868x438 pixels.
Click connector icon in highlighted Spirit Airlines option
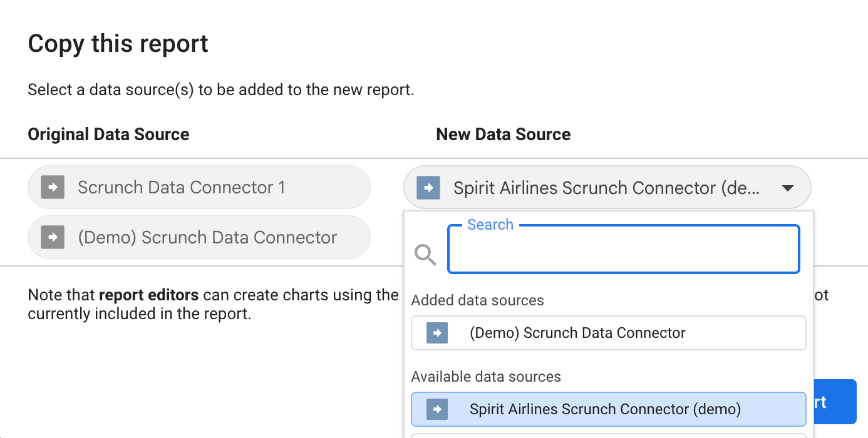(437, 409)
